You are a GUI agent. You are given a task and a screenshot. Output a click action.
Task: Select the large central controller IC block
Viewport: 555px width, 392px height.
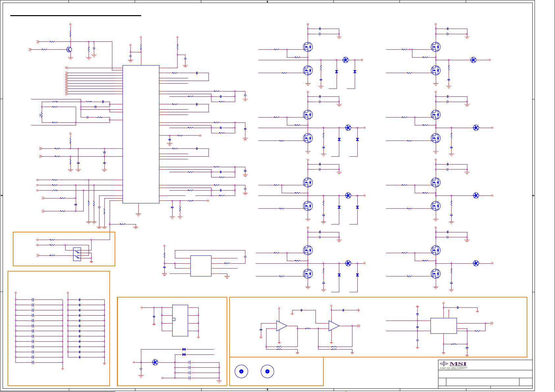(x=141, y=134)
